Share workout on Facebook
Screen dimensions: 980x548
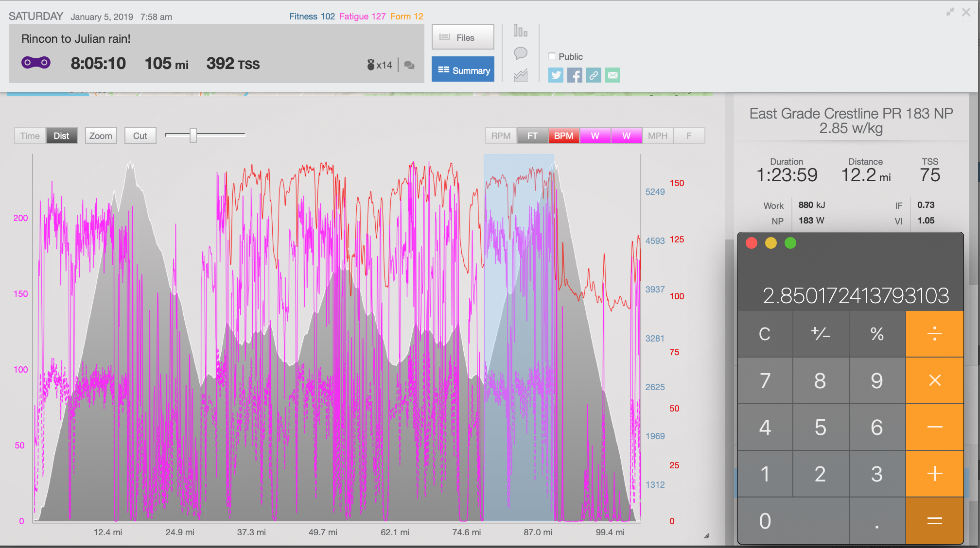click(575, 75)
